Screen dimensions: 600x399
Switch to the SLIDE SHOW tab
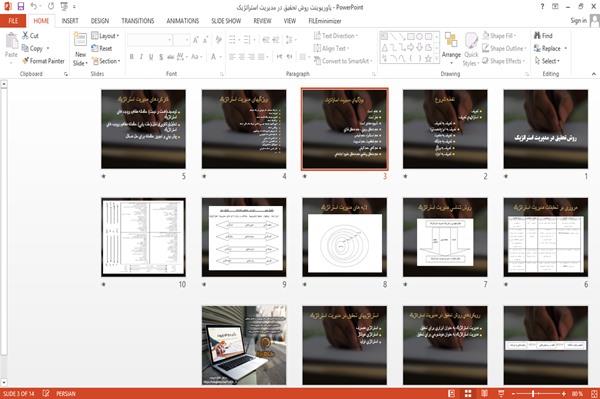[226, 21]
